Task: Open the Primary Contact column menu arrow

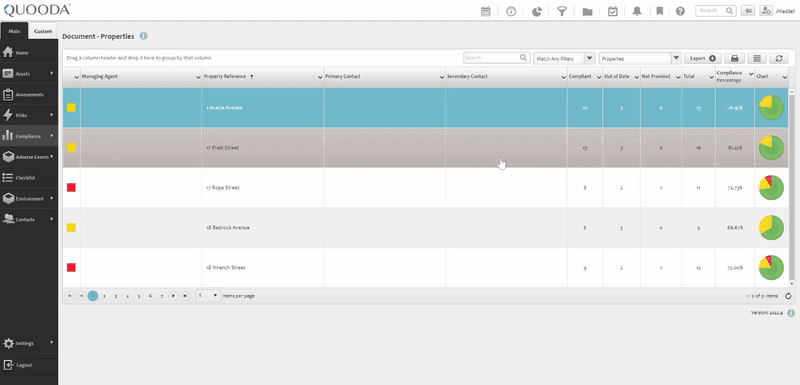Action: point(442,77)
